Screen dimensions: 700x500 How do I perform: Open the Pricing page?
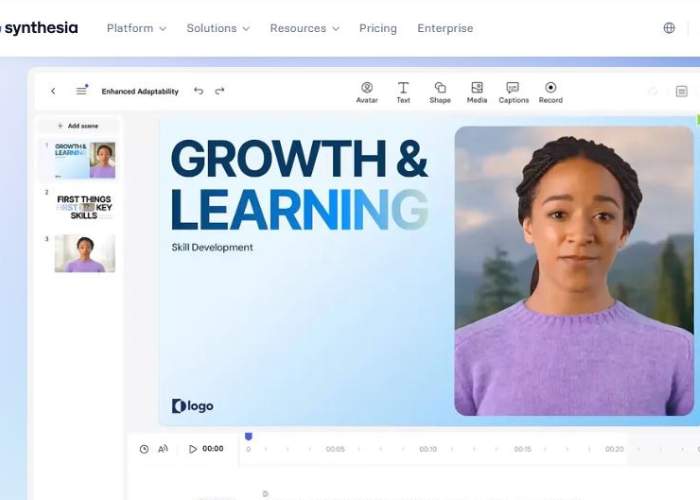point(378,28)
